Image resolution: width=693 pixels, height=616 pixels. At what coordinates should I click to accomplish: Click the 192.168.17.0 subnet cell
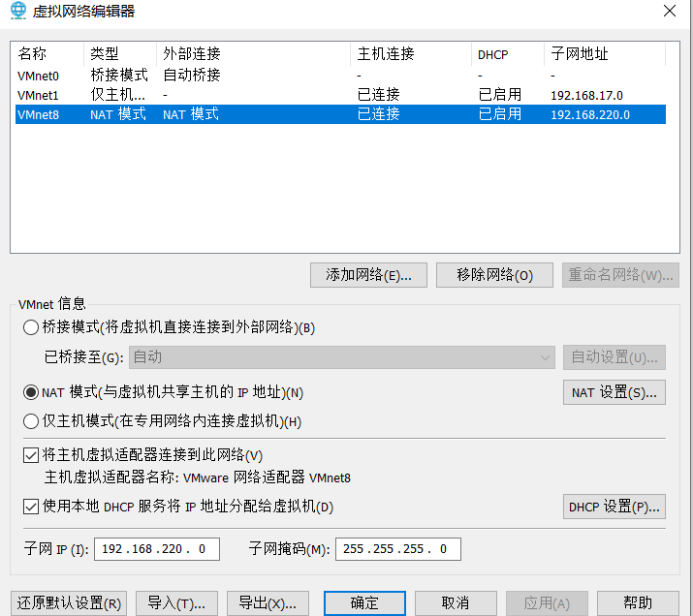[x=586, y=95]
